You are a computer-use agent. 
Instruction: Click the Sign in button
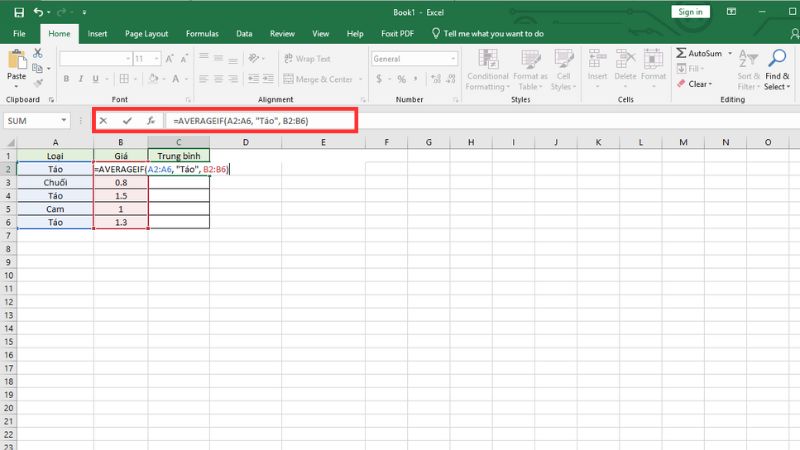689,12
